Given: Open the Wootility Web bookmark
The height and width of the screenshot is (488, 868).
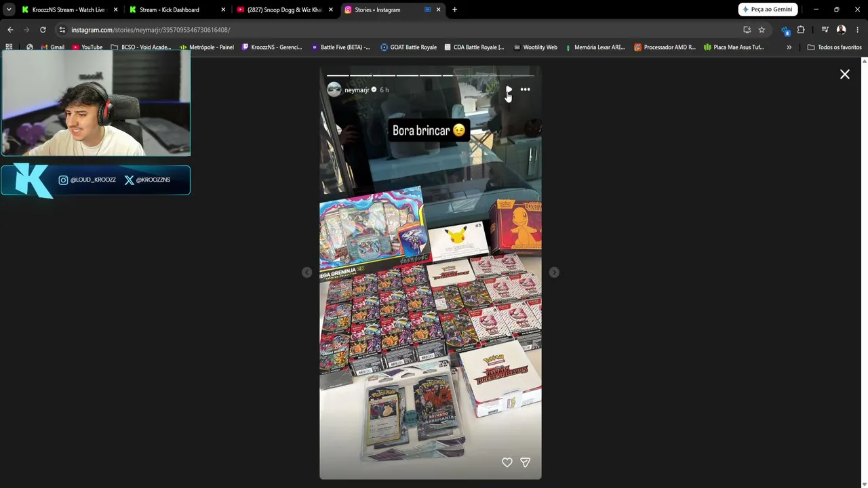Looking at the screenshot, I should pos(535,47).
